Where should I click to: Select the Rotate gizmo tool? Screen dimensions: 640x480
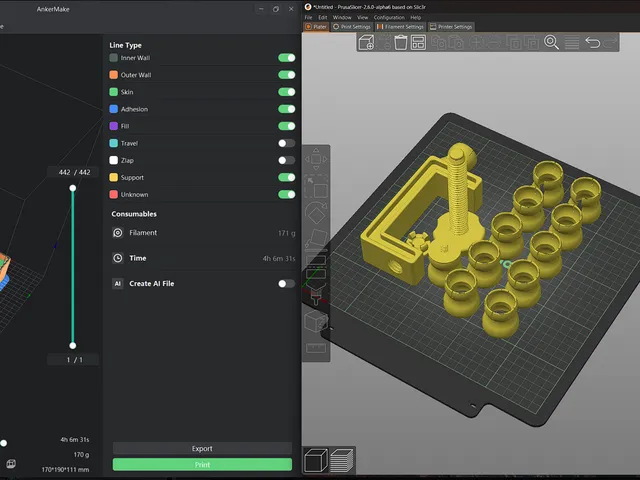coord(316,213)
